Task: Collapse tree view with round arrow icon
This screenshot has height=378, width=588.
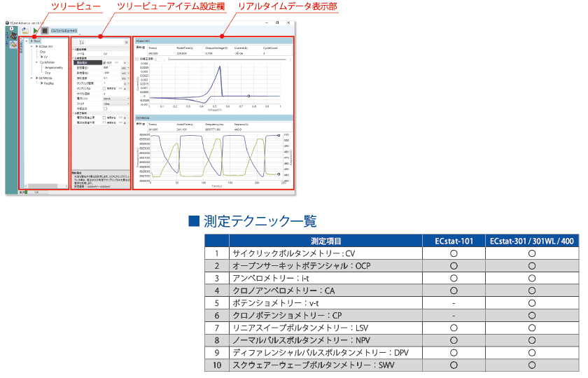Action: click(22, 38)
